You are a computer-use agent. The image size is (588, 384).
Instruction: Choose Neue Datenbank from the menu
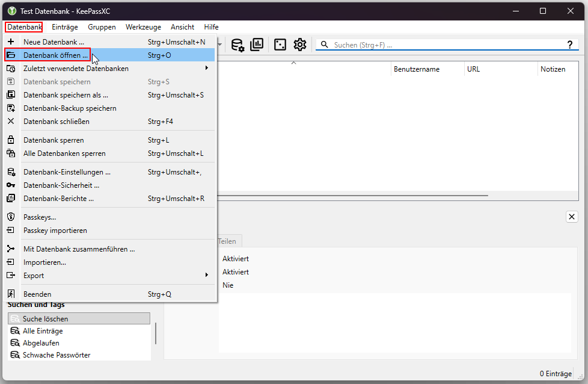(x=110, y=42)
